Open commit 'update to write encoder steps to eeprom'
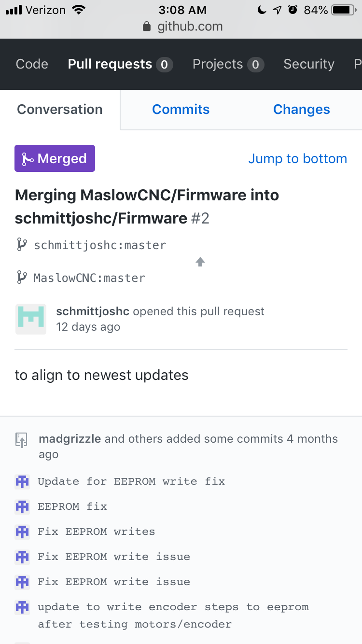Screen dimensions: 362x644 (x=173, y=616)
